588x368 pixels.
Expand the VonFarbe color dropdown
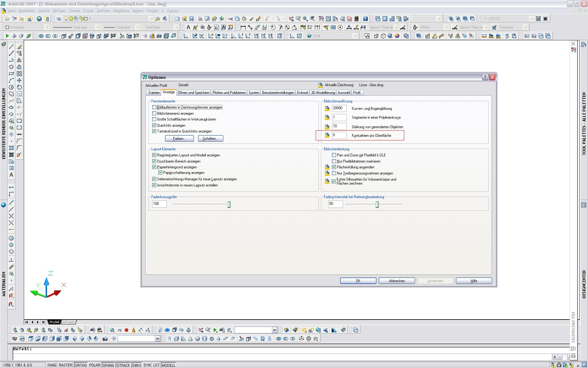tap(176, 27)
